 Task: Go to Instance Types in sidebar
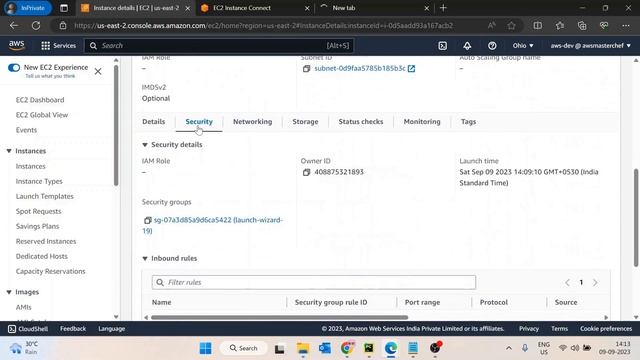point(39,181)
